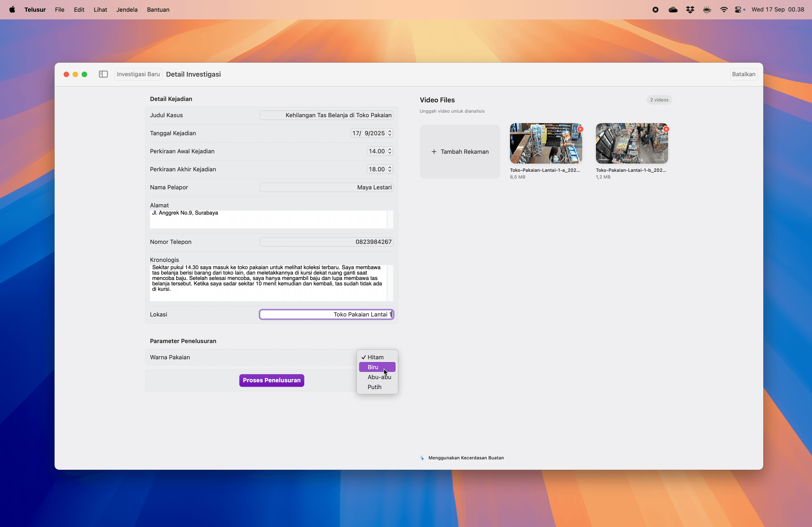
Task: Click Tambah Rekaman to add footage
Action: (x=460, y=152)
